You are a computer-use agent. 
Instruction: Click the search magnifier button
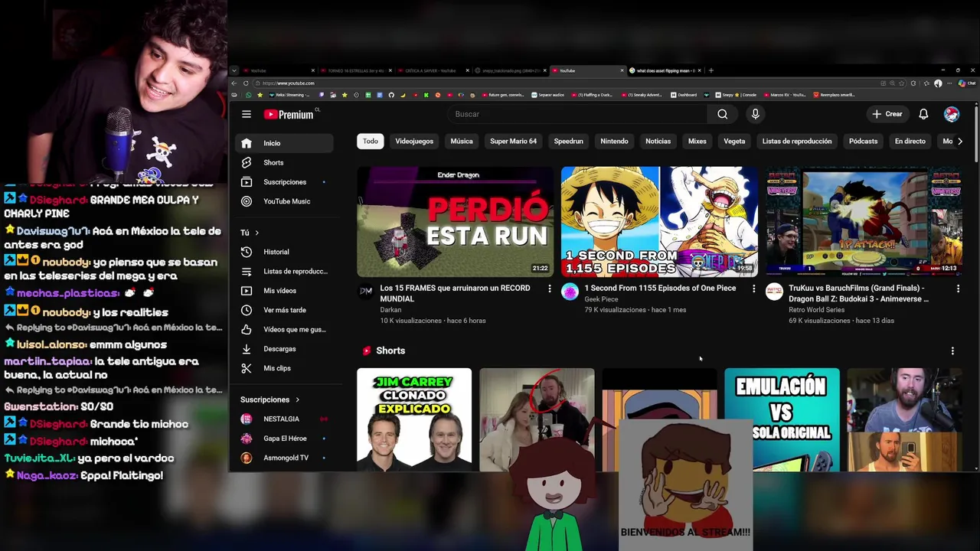pyautogui.click(x=722, y=114)
